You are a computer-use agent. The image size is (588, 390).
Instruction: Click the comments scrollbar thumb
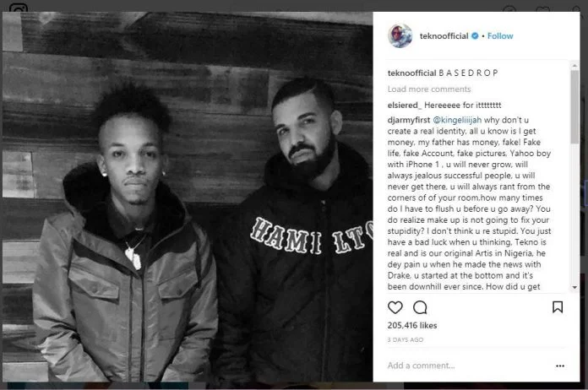[x=574, y=106]
